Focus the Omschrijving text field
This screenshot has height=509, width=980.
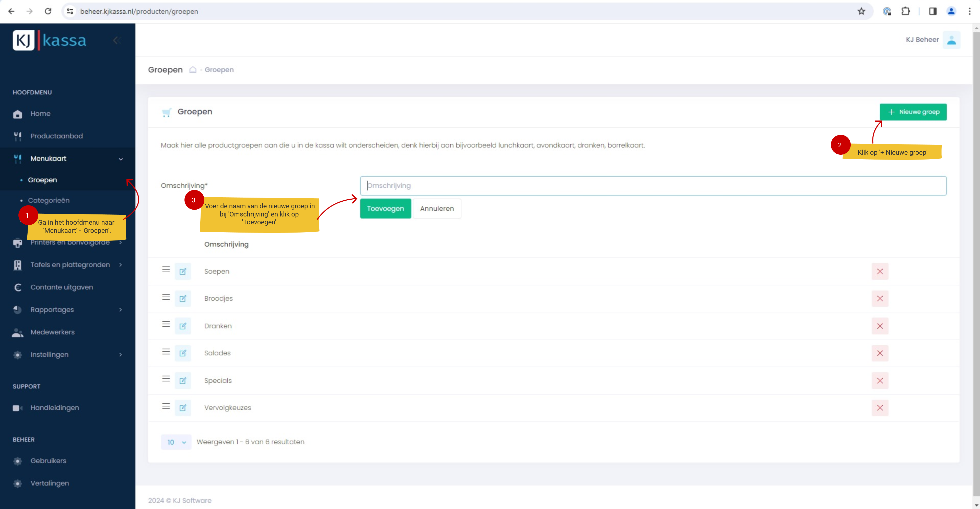click(653, 186)
